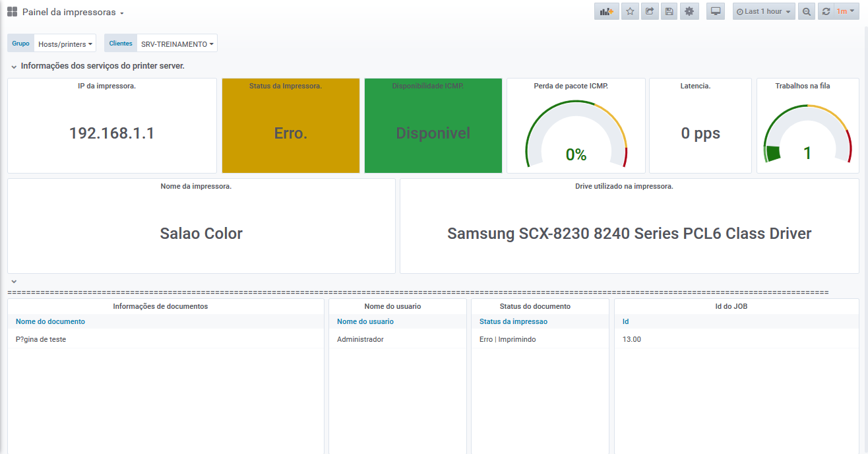This screenshot has height=454, width=868.
Task: Click the Share dashboard icon
Action: click(650, 11)
